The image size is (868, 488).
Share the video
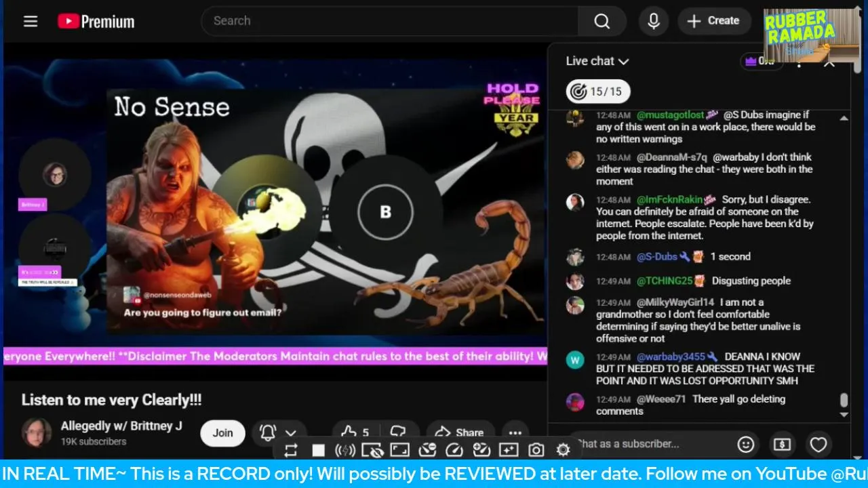click(459, 433)
